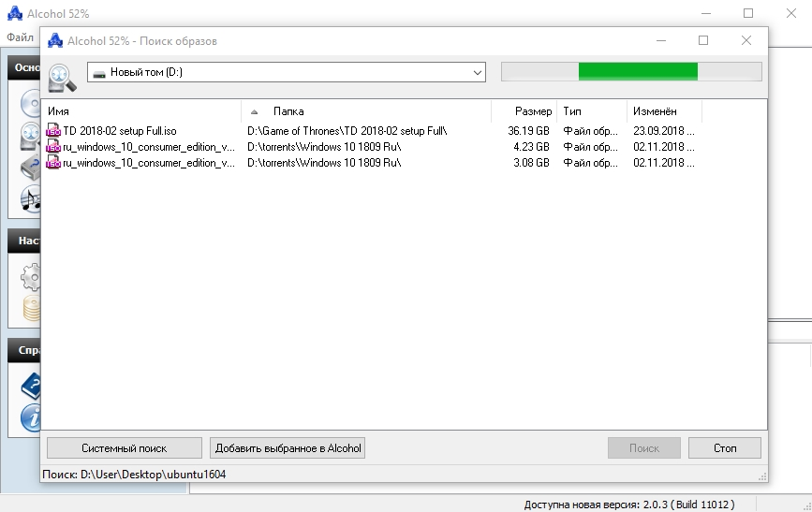Click the stacked discs icon in main sidebar
The height and width of the screenshot is (512, 812).
tap(32, 309)
